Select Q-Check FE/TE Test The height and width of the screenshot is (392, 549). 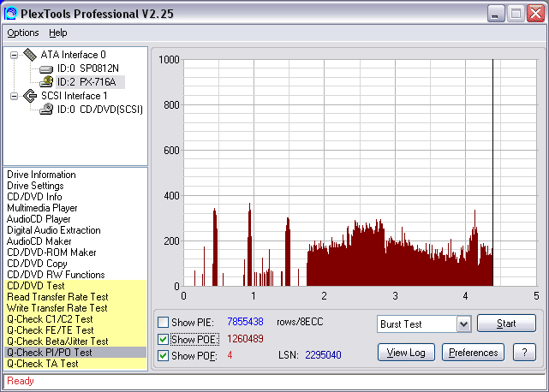click(75, 330)
